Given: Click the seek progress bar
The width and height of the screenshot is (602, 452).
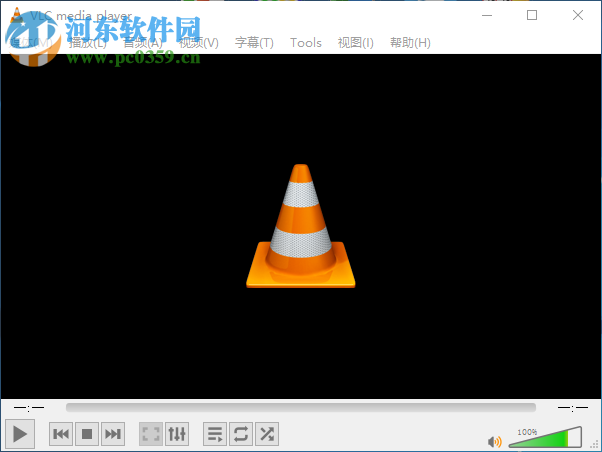Looking at the screenshot, I should coord(301,407).
